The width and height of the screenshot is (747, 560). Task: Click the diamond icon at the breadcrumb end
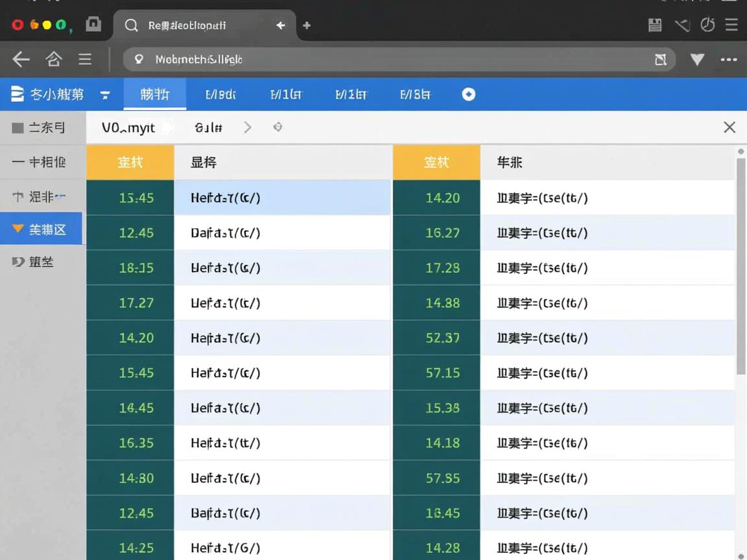tap(278, 127)
